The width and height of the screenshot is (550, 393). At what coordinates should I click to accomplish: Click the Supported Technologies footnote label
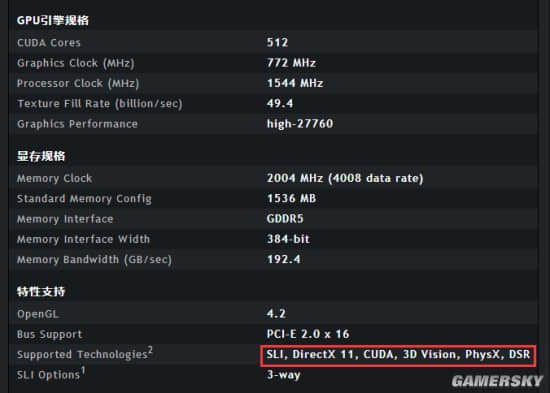(x=85, y=354)
